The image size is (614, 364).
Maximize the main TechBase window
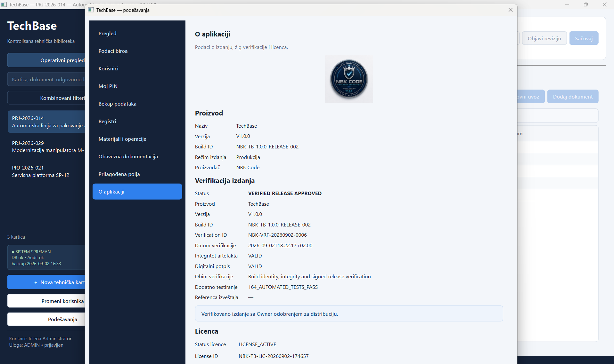click(x=585, y=4)
